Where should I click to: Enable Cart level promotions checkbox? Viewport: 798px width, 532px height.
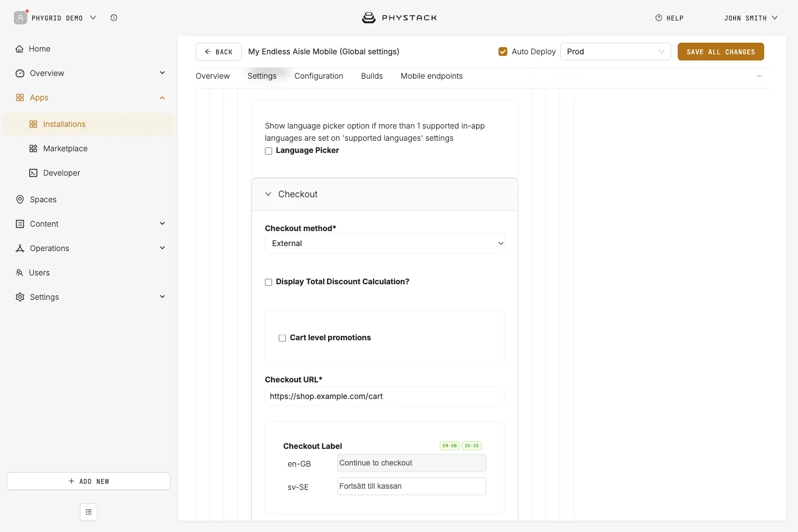283,338
